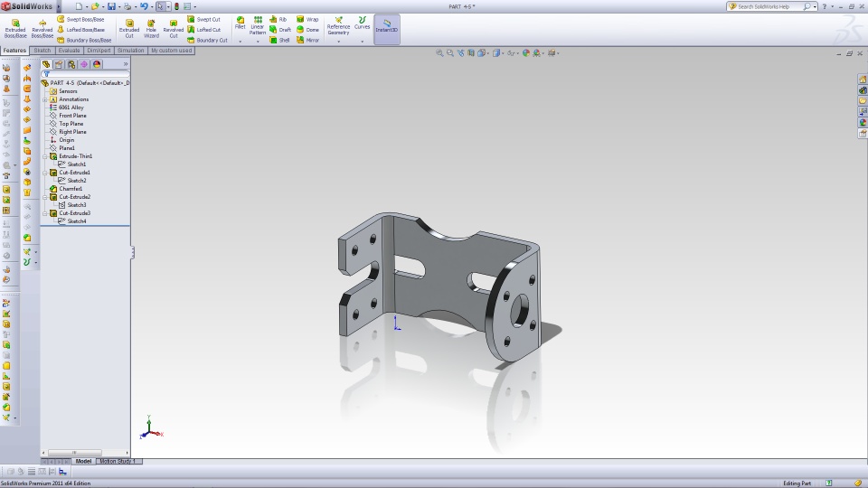Toggle the Select cursor tool

click(x=160, y=6)
